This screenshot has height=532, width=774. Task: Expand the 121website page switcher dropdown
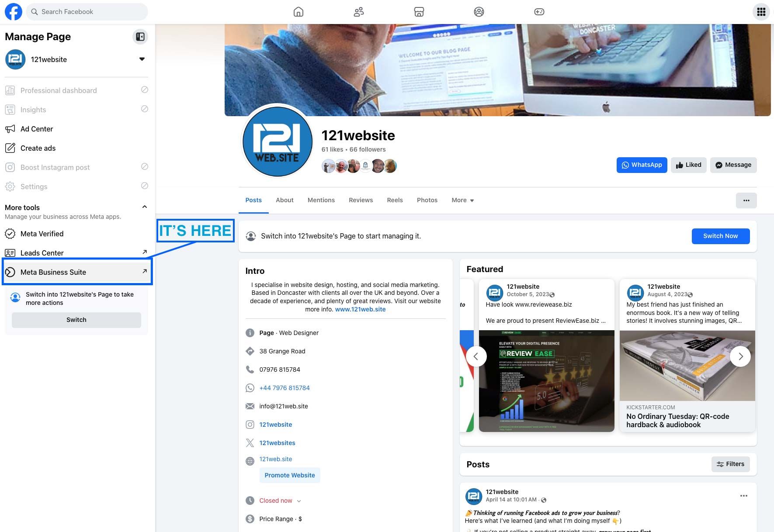pyautogui.click(x=142, y=59)
